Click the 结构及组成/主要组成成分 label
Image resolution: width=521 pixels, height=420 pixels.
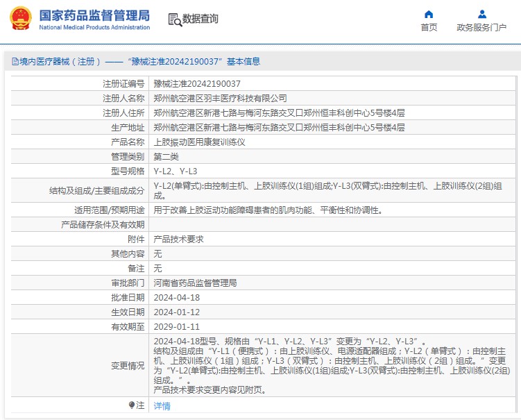[x=96, y=191]
